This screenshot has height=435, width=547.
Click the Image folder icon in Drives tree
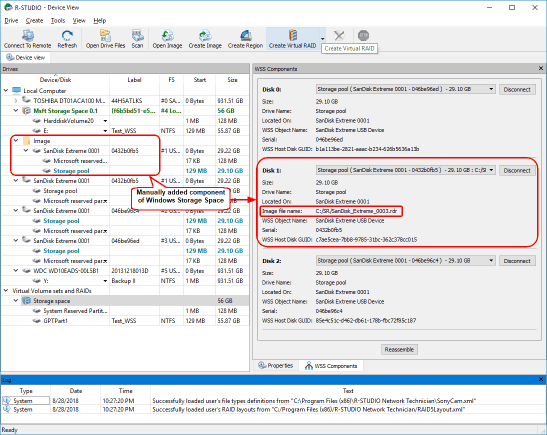(27, 141)
